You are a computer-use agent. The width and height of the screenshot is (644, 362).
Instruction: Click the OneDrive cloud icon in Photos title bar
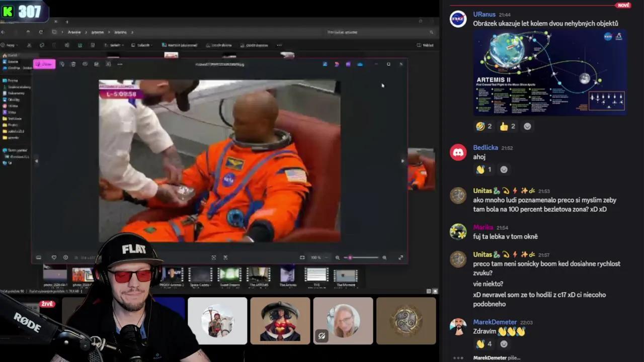(x=360, y=64)
